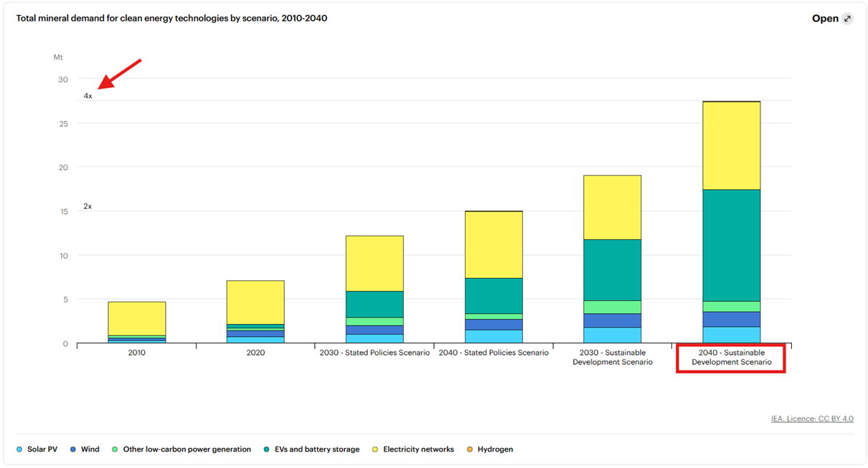Toggle the Other low-carbon power generation legend label

click(x=187, y=449)
